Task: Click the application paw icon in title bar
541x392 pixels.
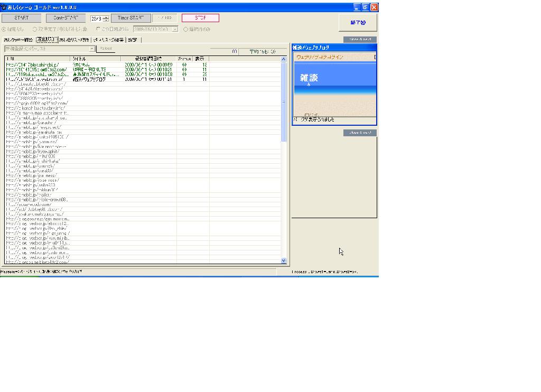Action: pyautogui.click(x=4, y=7)
